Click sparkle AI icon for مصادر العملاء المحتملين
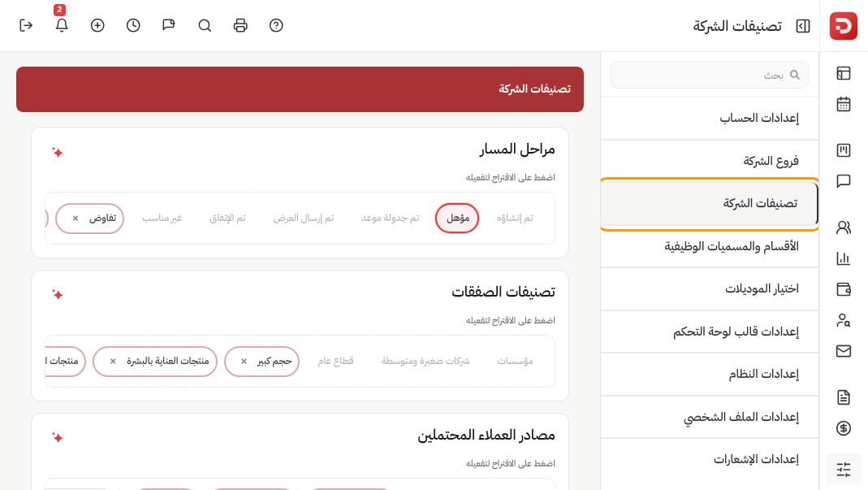The width and height of the screenshot is (868, 490). [x=58, y=438]
